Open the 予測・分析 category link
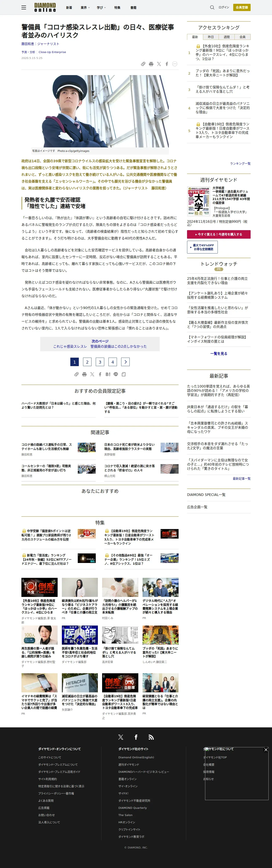 (28, 52)
